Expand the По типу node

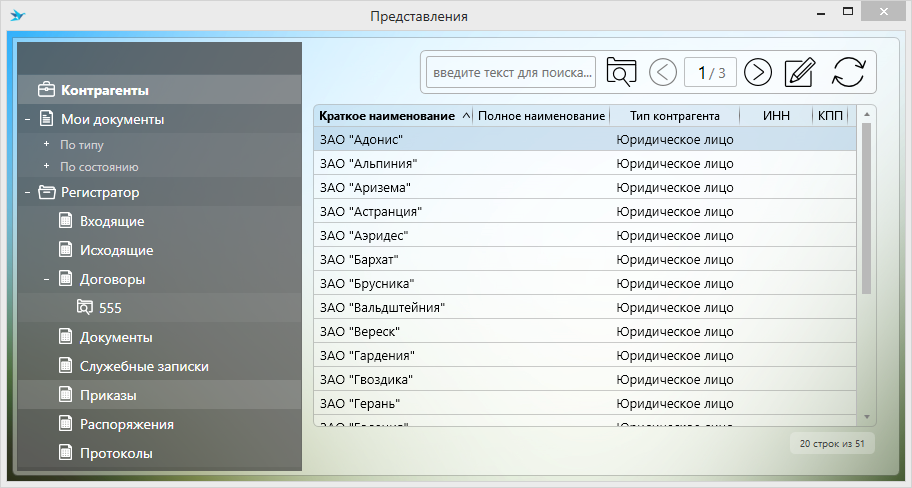coord(46,144)
